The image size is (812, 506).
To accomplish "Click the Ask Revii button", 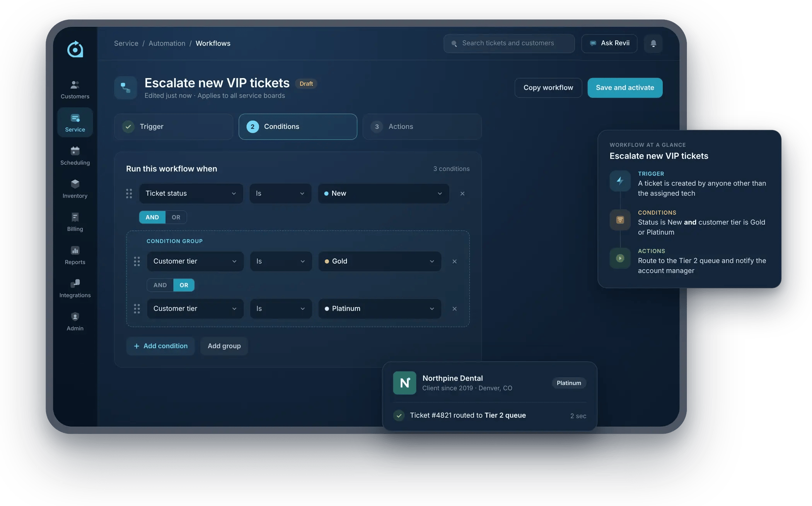I will coord(609,43).
